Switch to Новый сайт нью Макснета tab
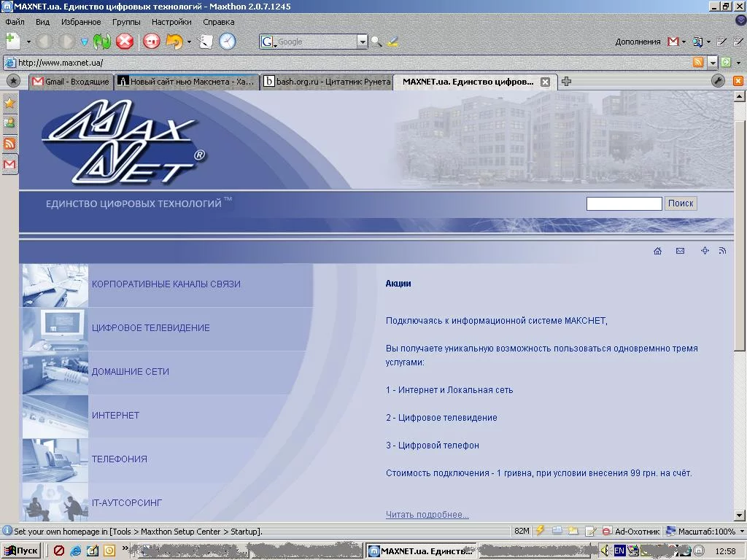The height and width of the screenshot is (560, 747). (187, 82)
